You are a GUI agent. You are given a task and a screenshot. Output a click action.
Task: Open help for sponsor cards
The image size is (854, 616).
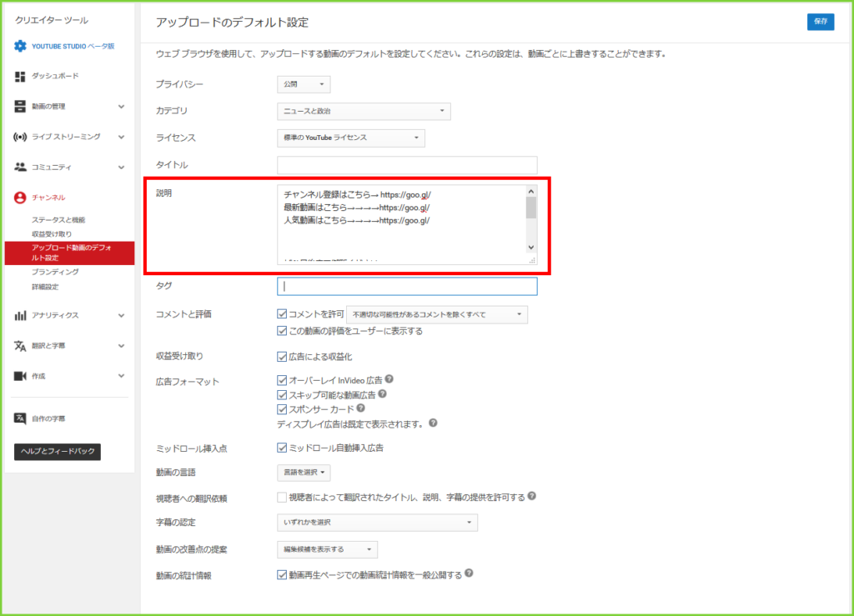point(360,408)
